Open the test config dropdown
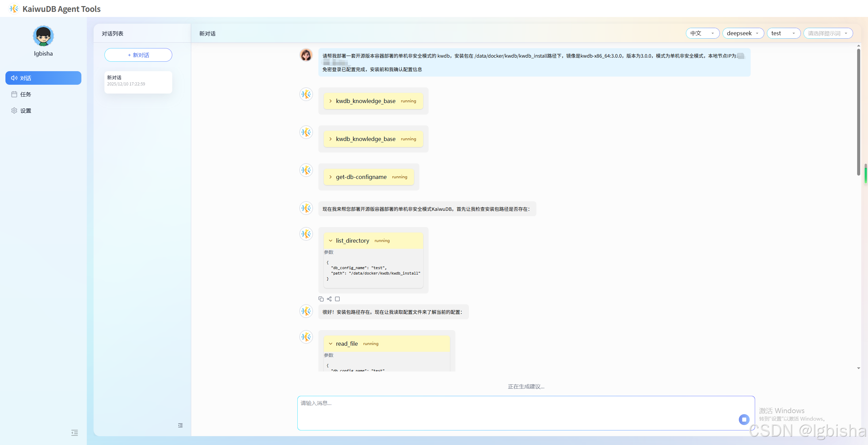868x445 pixels. pos(783,33)
